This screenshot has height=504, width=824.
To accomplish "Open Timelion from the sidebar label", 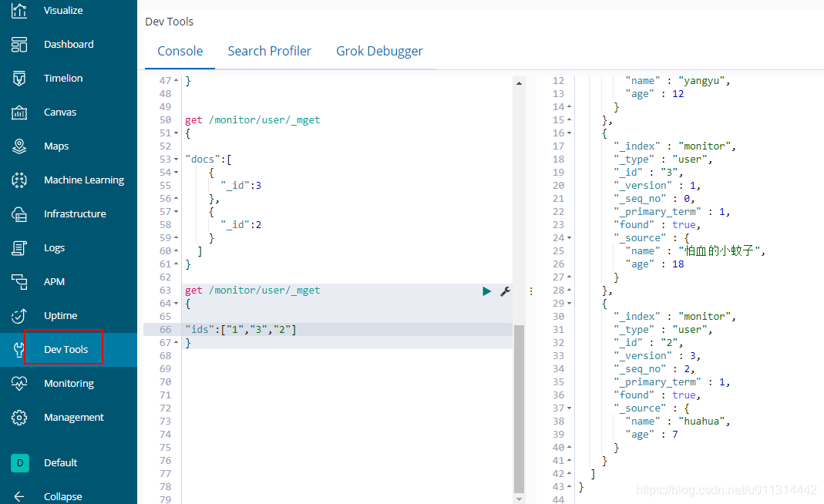I will [63, 79].
